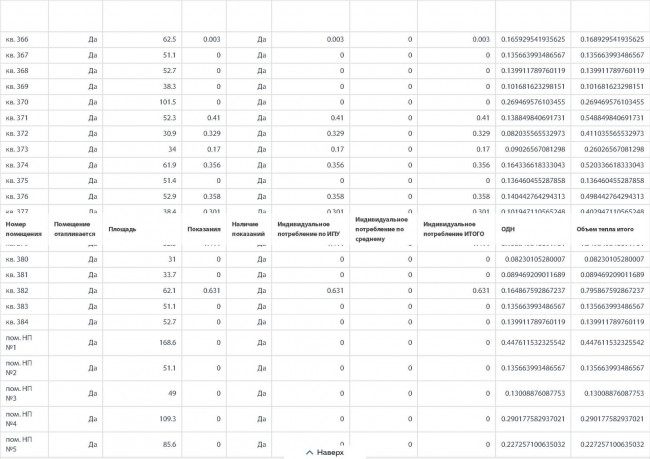Select the row label кв. 375

tap(17, 181)
